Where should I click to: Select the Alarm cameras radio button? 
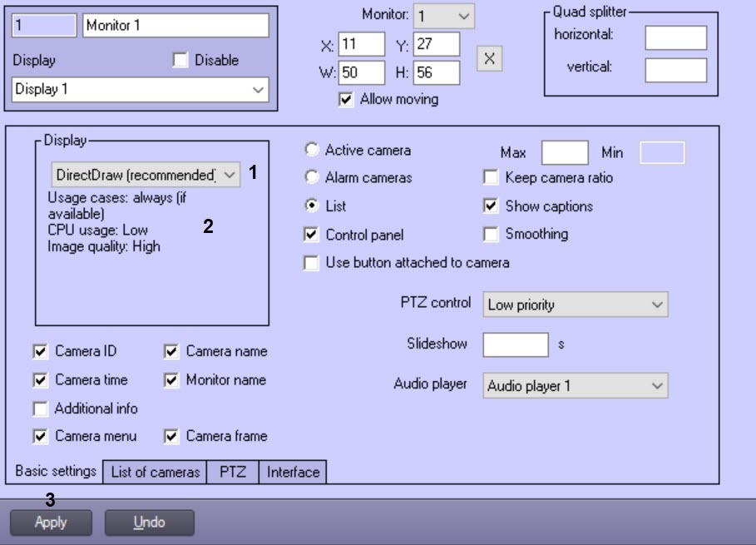312,177
